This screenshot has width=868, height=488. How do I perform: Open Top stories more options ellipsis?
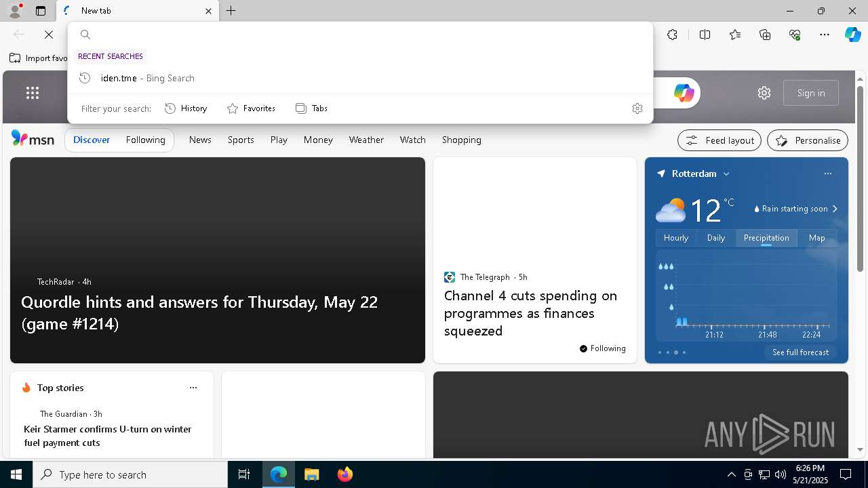[x=193, y=388]
